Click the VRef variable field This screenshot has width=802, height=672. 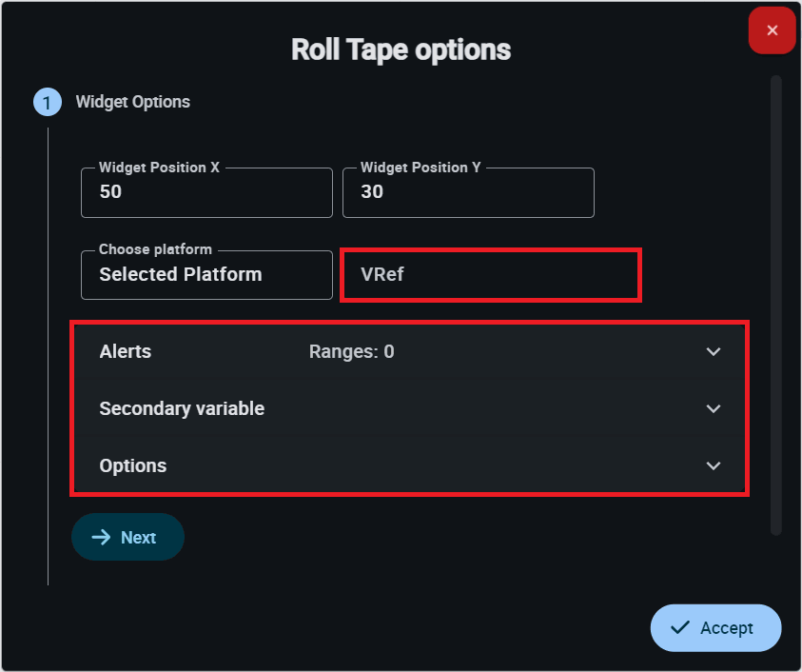tap(491, 275)
